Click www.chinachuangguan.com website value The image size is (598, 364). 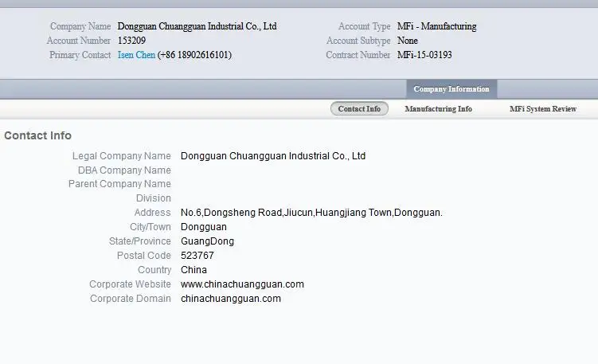click(242, 284)
